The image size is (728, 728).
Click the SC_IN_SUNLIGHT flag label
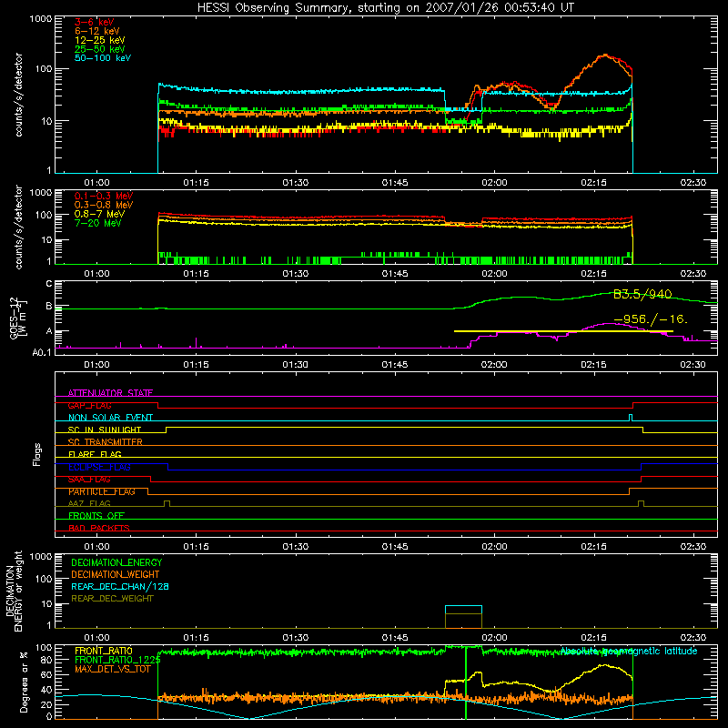click(105, 430)
